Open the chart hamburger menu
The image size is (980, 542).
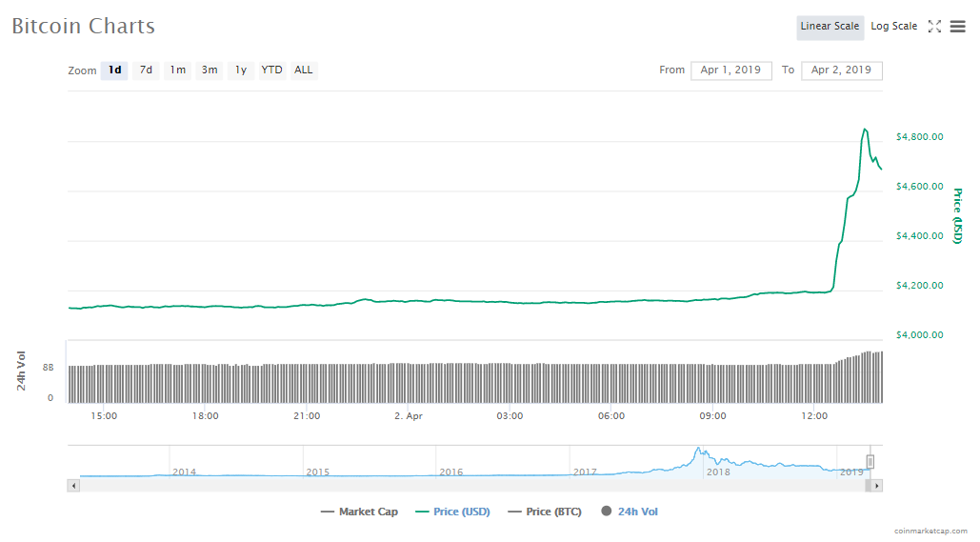[957, 27]
